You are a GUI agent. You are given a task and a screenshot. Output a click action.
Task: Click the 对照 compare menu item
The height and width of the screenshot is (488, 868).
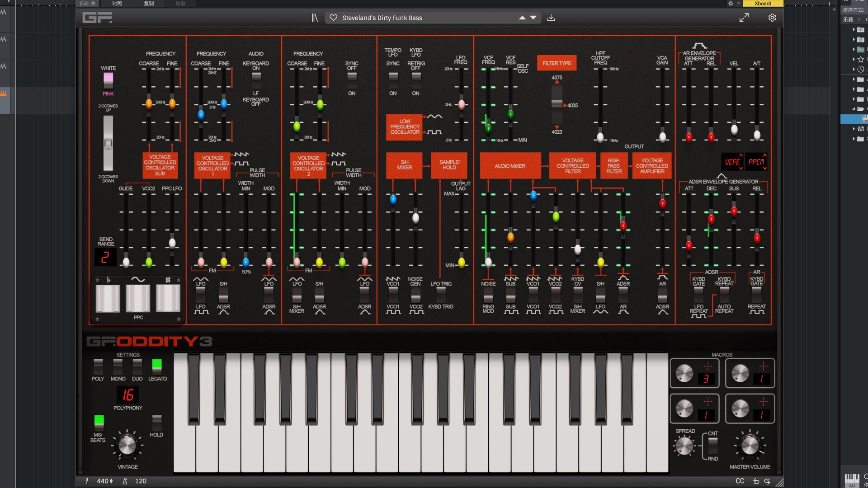coord(117,3)
